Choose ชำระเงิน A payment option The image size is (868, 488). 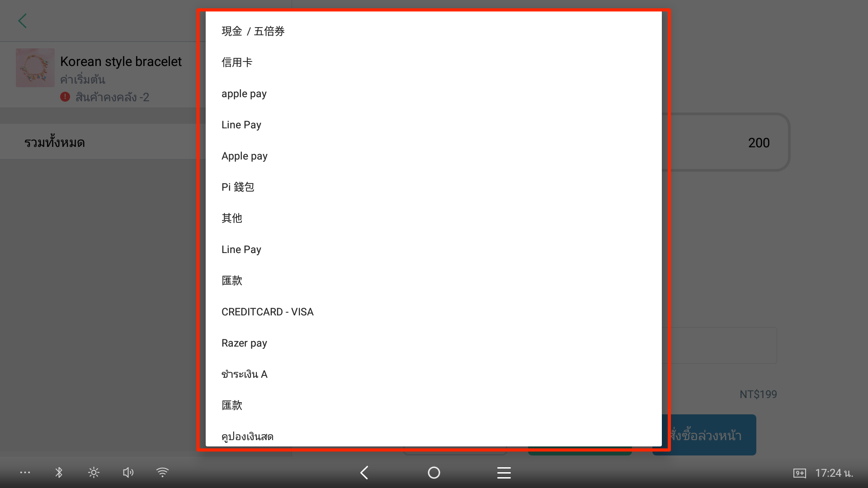tap(434, 374)
